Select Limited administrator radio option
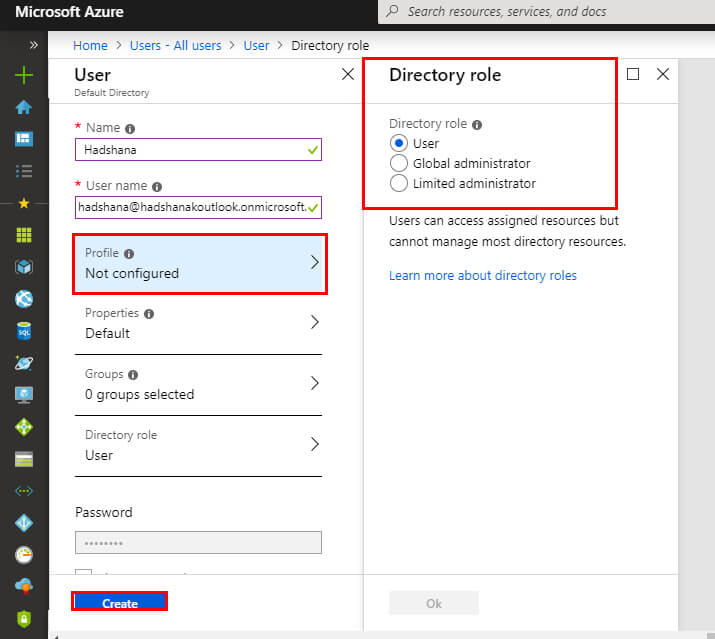The width and height of the screenshot is (715, 639). pyautogui.click(x=399, y=183)
